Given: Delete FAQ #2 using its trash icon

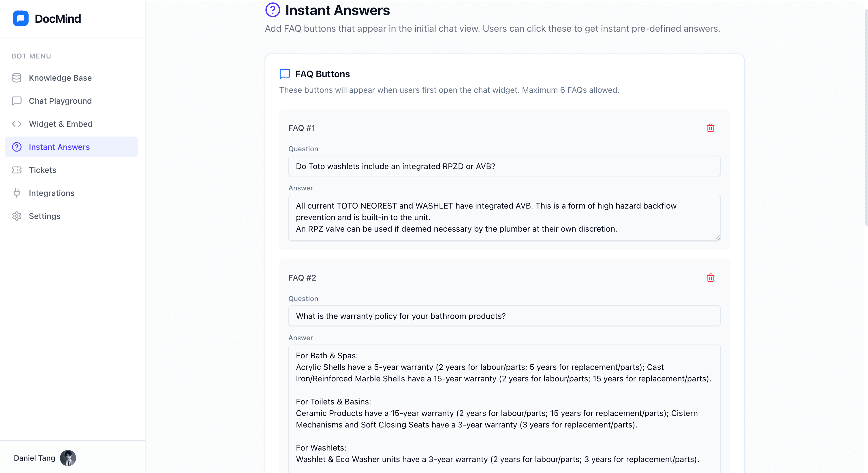Looking at the screenshot, I should pyautogui.click(x=710, y=278).
